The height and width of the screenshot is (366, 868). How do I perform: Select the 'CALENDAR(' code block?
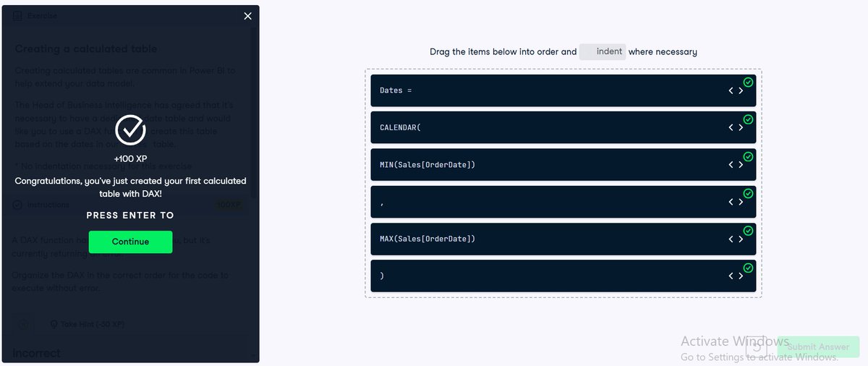(563, 127)
